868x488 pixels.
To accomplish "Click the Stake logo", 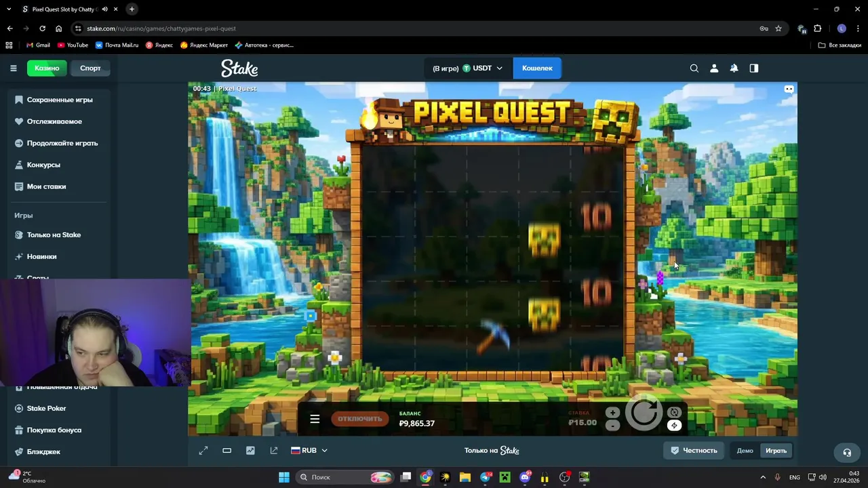I will tap(239, 68).
